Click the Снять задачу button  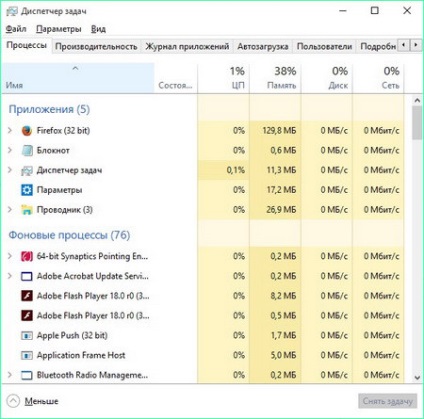(x=388, y=401)
